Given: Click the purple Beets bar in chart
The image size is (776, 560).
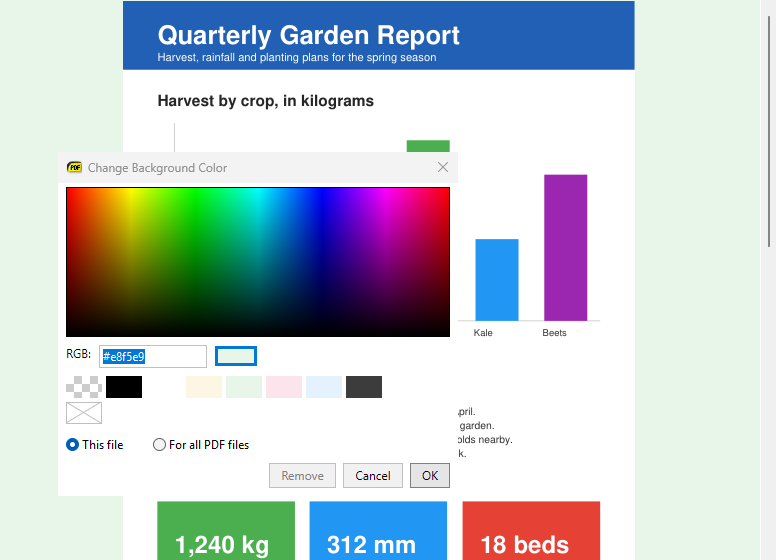Looking at the screenshot, I should pyautogui.click(x=566, y=248).
